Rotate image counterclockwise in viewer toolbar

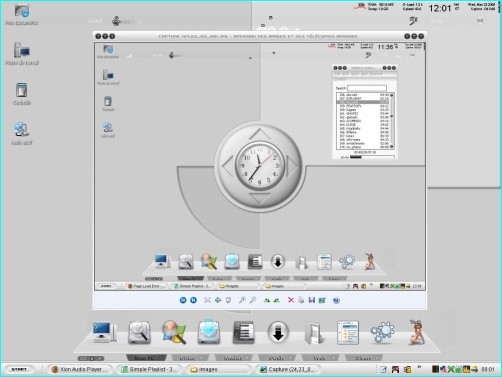click(x=277, y=300)
